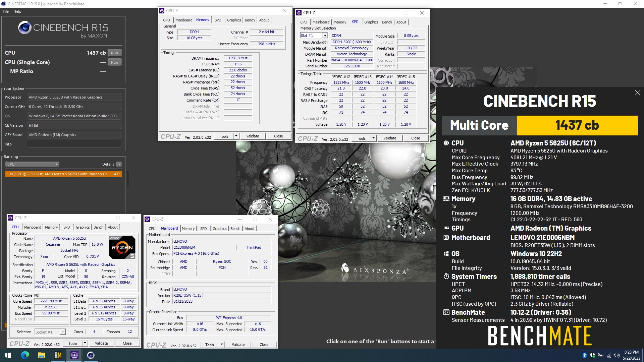Click the CPU chip icon in BenchMate panel
This screenshot has width=644, height=362.
tap(446, 143)
